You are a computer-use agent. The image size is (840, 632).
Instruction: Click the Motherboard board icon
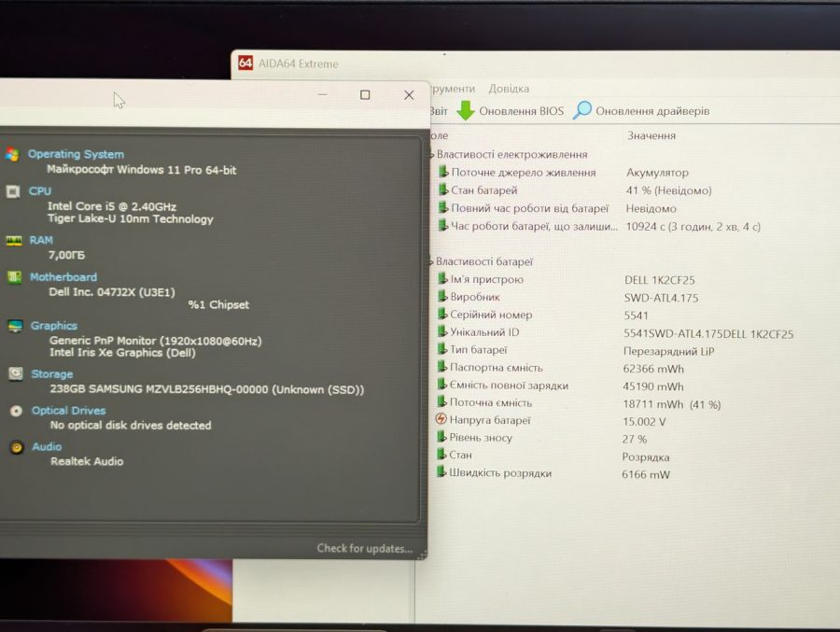tap(14, 277)
